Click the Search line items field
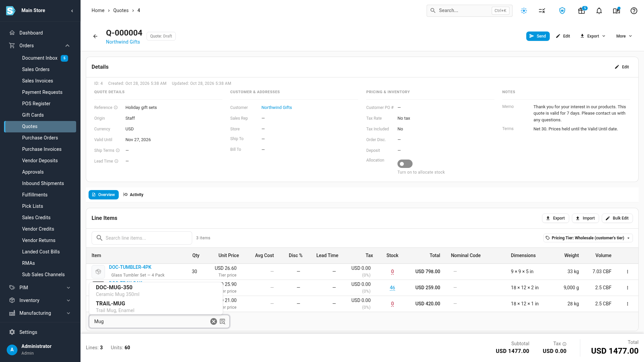This screenshot has width=644, height=362. 142,238
